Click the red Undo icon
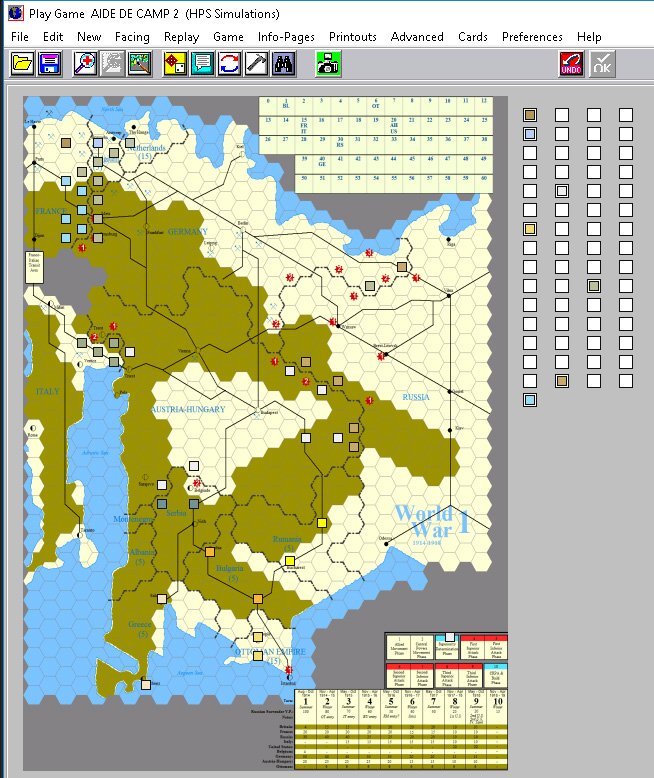 (x=572, y=63)
